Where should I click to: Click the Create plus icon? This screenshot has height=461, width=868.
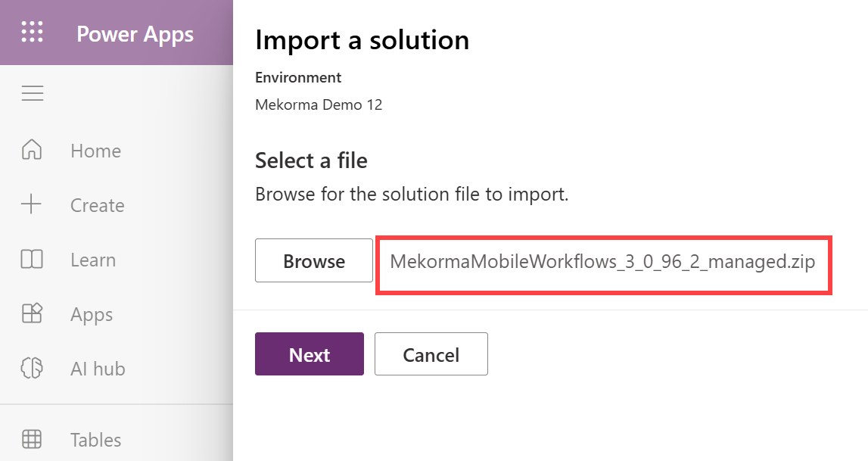tap(32, 205)
